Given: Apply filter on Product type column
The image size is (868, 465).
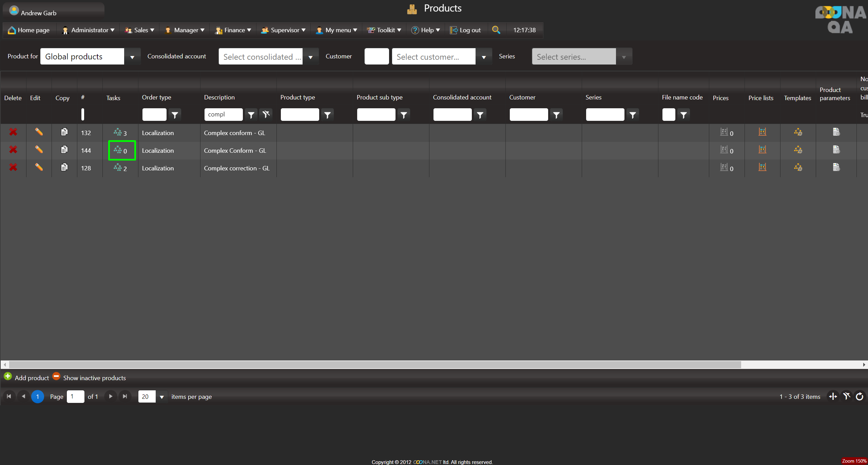Looking at the screenshot, I should (327, 115).
